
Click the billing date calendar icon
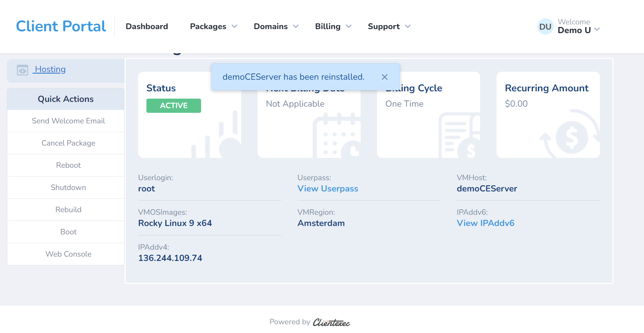[337, 135]
